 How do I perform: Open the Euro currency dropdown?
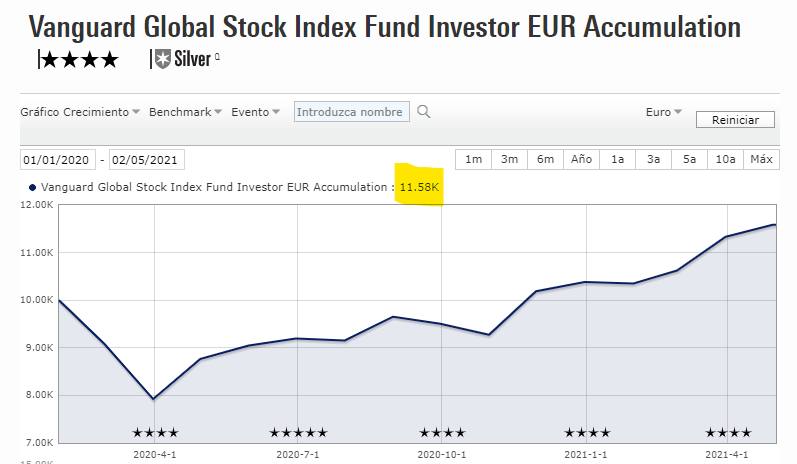pos(664,112)
